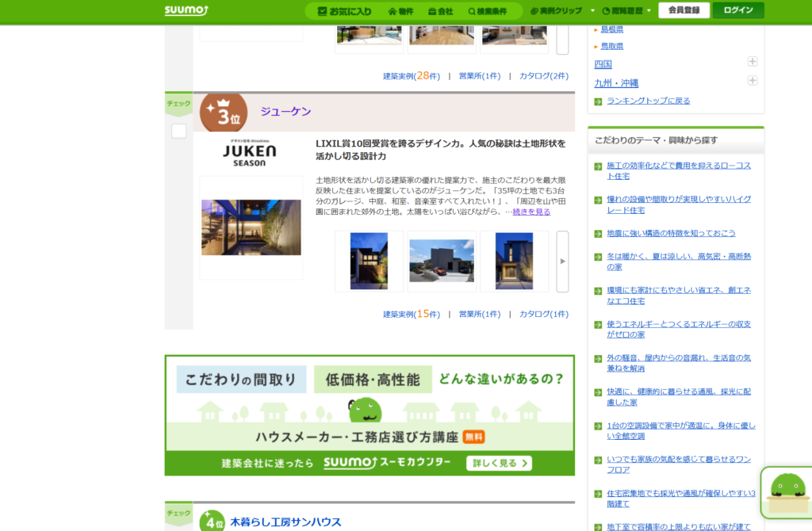The image size is (812, 531).
Task: Open 営業所(1件) beside 建築実例(28件)
Action: [480, 76]
